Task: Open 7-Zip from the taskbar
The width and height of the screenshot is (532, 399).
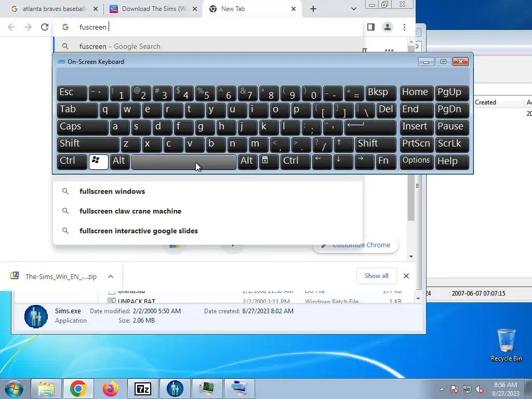Action: pyautogui.click(x=143, y=389)
